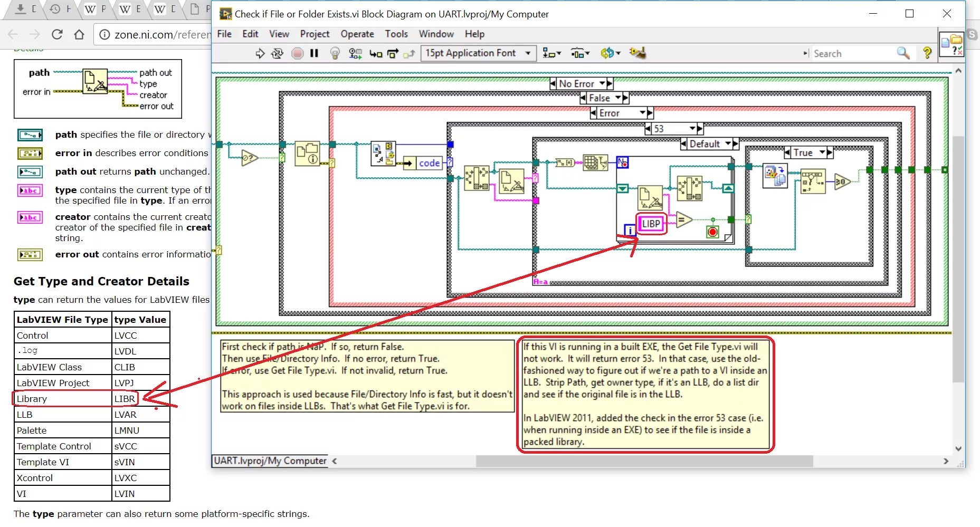This screenshot has height=527, width=980.
Task: Toggle Highlight Execution light bulb
Action: click(x=335, y=53)
